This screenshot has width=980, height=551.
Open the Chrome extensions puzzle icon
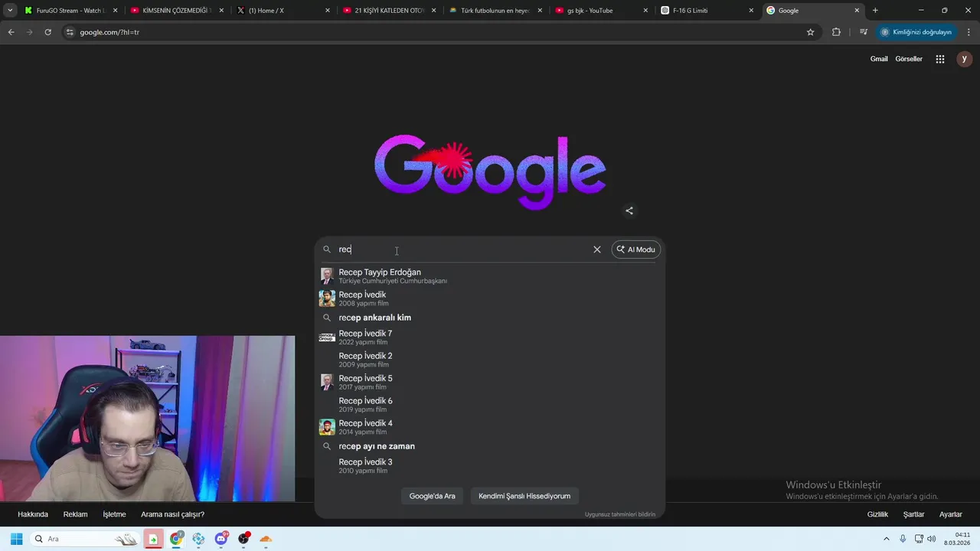pos(836,32)
